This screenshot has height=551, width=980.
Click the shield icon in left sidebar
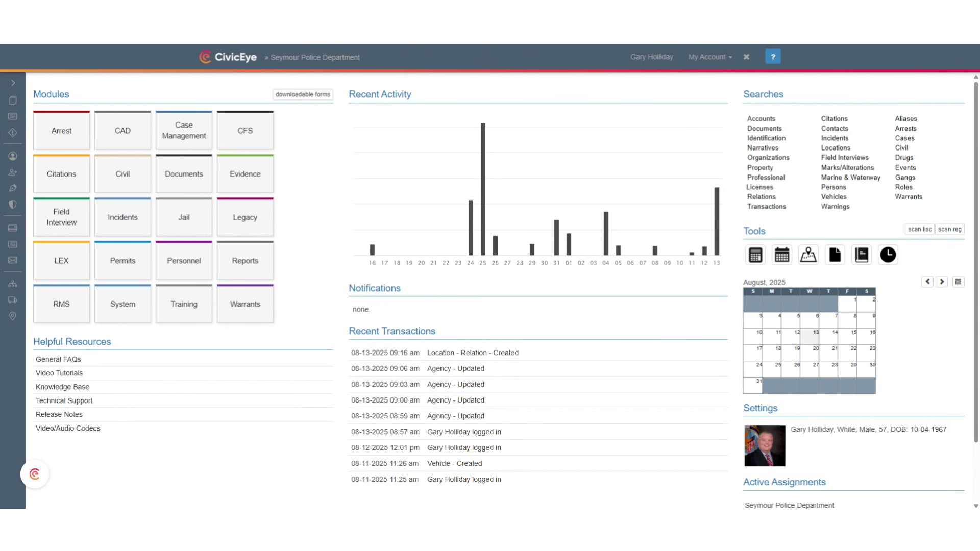pyautogui.click(x=13, y=205)
